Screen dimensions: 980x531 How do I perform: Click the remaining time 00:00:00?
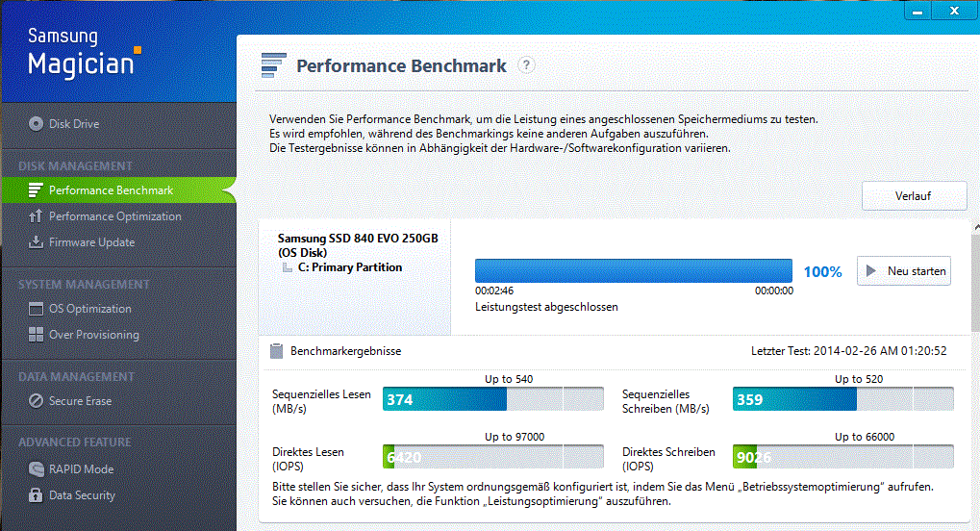pos(774,291)
